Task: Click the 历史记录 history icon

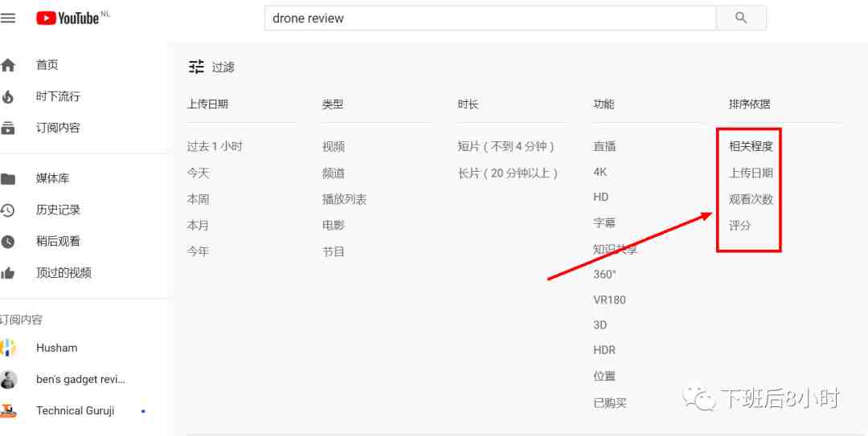Action: pyautogui.click(x=8, y=210)
